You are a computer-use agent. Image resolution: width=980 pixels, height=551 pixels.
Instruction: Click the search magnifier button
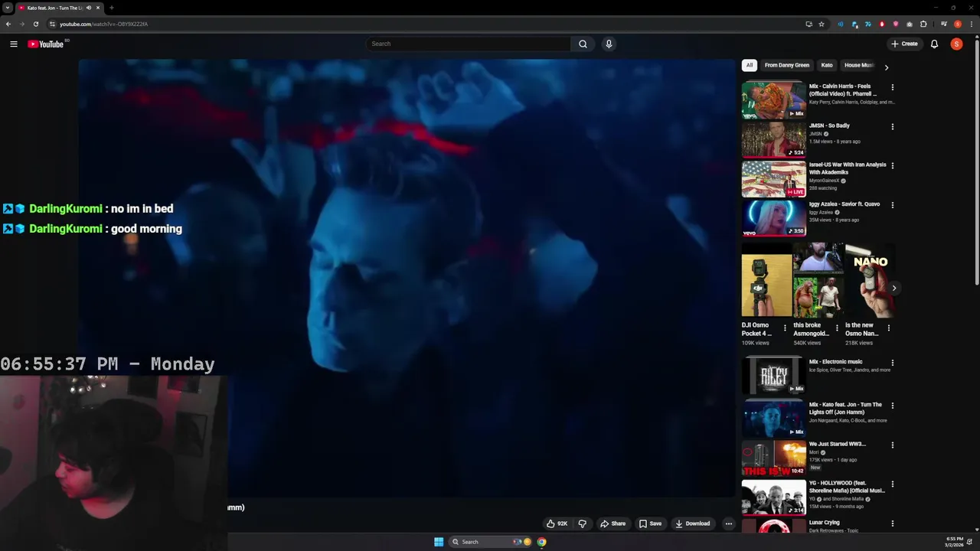pyautogui.click(x=583, y=44)
